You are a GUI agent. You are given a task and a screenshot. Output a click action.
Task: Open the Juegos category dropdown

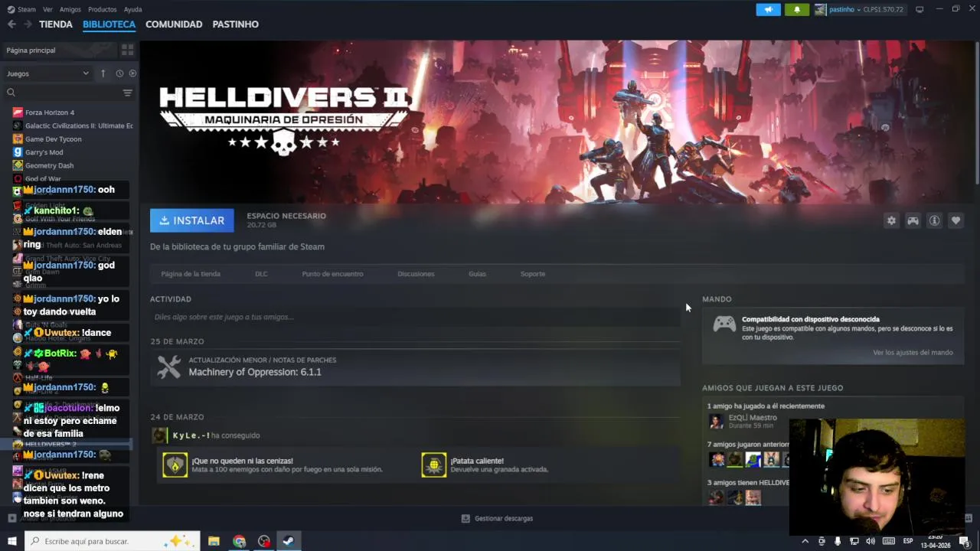pyautogui.click(x=47, y=73)
